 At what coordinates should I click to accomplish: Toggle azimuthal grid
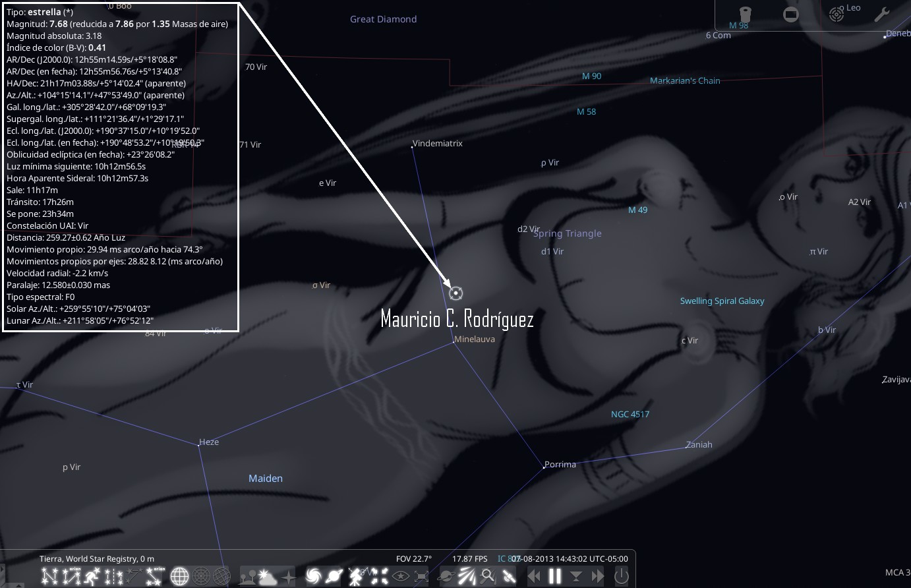point(200,577)
